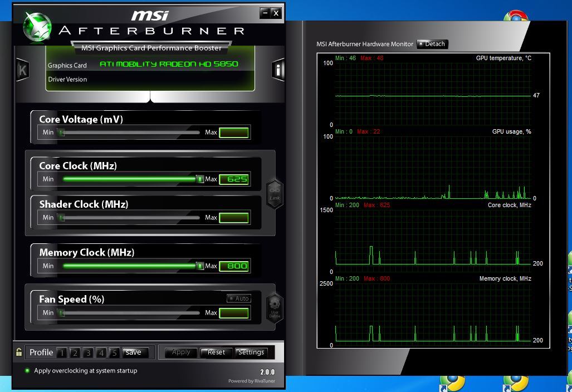The height and width of the screenshot is (392, 572).
Task: Click the Core Clock value field 625
Action: pyautogui.click(x=234, y=179)
